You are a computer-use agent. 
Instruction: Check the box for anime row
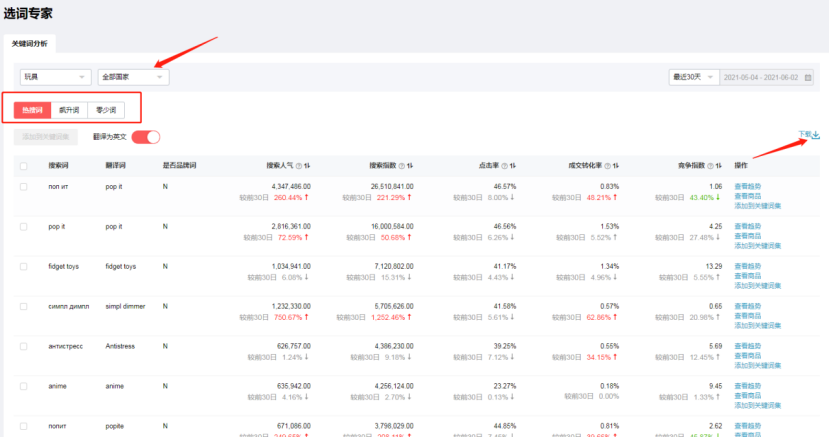pos(24,385)
